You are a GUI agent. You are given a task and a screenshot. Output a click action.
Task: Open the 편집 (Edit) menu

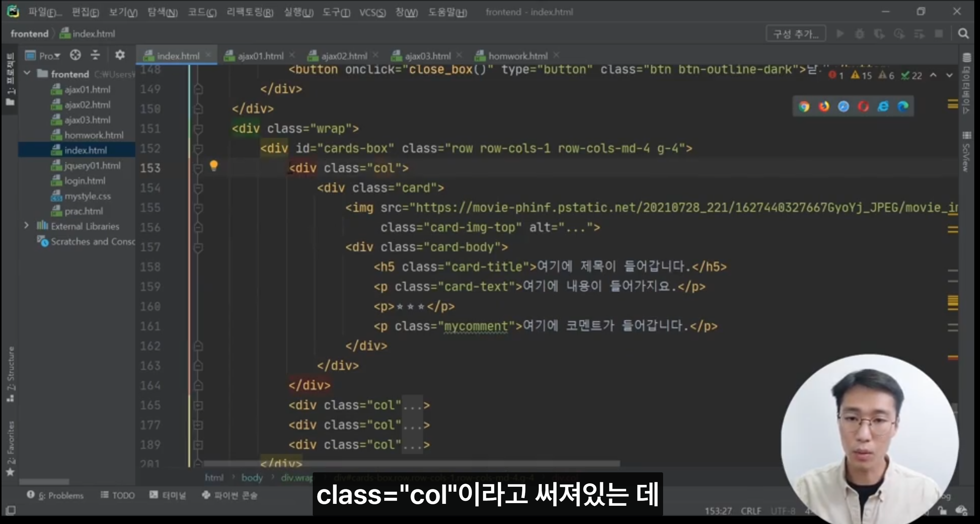click(85, 12)
